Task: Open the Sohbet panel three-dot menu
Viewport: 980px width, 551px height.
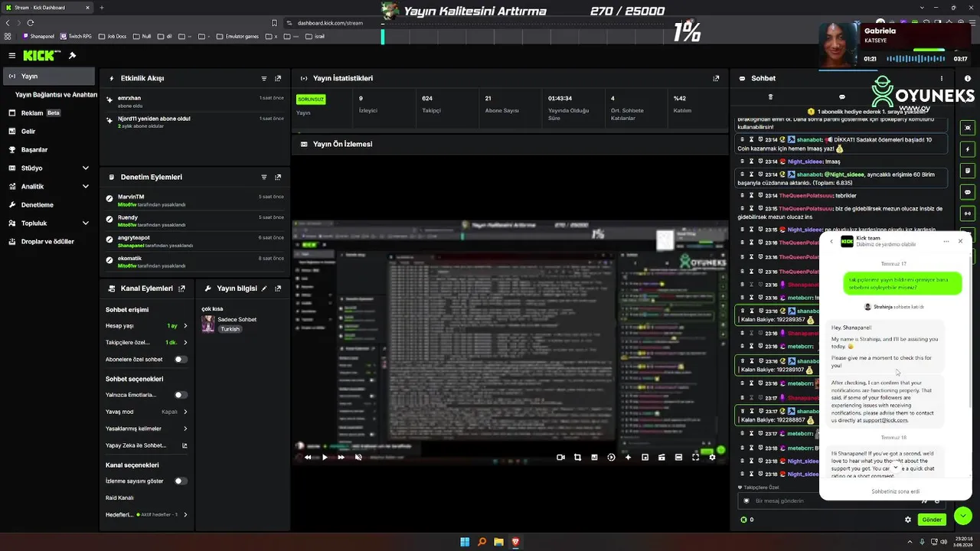Action: 942,78
